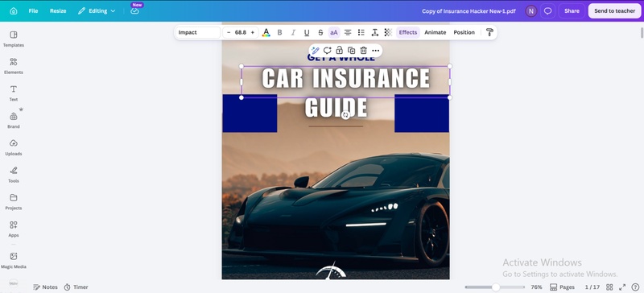The width and height of the screenshot is (644, 293).
Task: Open the Effects panel
Action: pyautogui.click(x=408, y=32)
